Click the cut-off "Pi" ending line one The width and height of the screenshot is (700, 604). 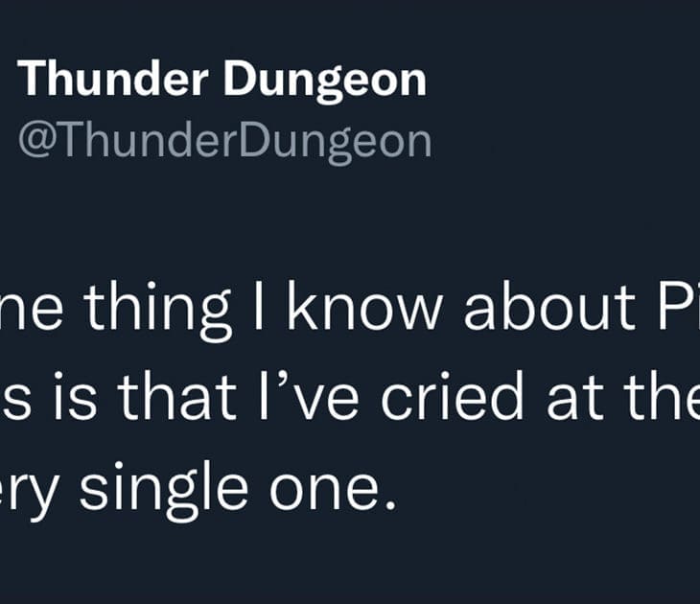tap(673, 308)
